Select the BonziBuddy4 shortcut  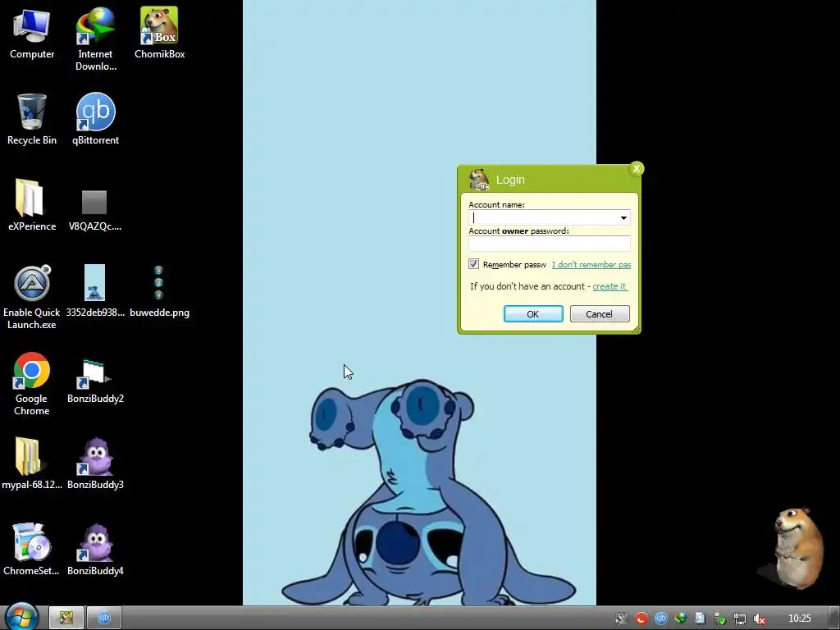tap(95, 550)
